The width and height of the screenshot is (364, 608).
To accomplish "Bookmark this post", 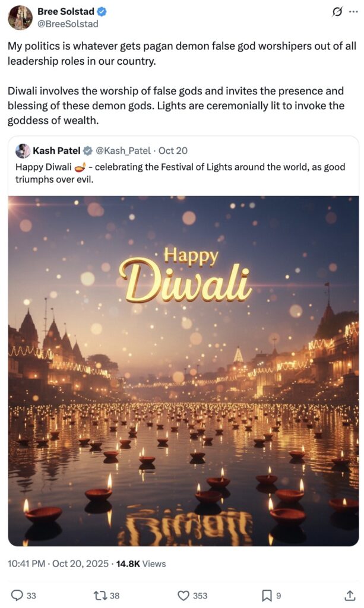I will pyautogui.click(x=267, y=595).
